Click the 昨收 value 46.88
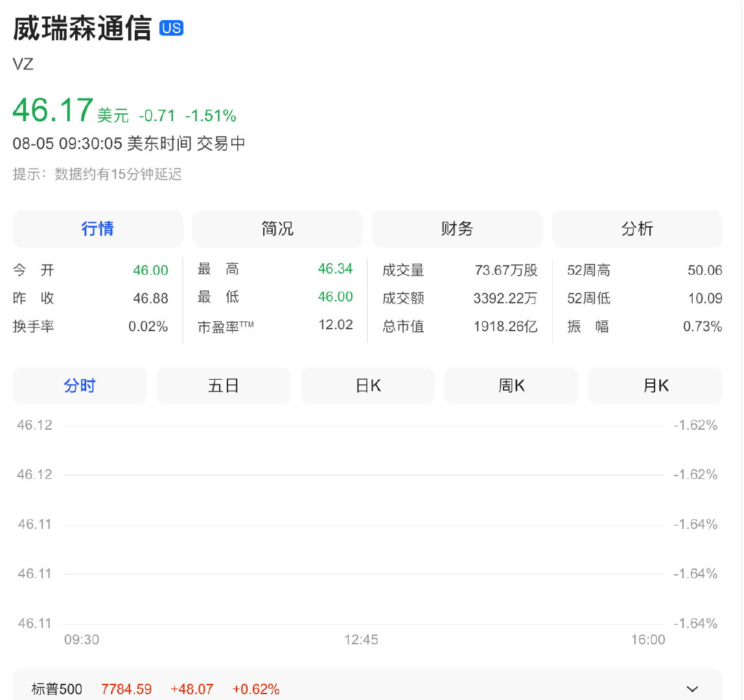 tap(150, 299)
